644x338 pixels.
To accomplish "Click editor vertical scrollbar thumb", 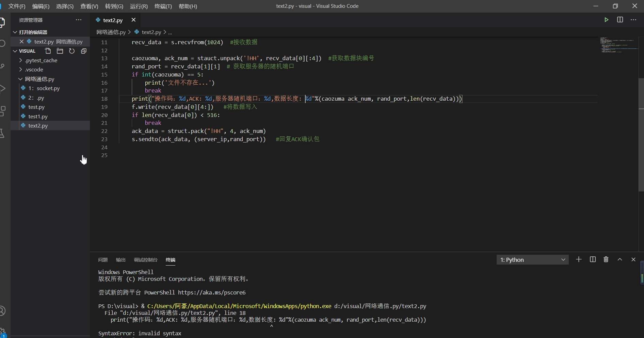I will (641, 135).
